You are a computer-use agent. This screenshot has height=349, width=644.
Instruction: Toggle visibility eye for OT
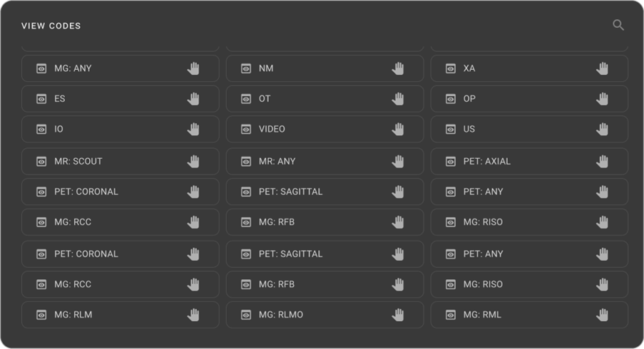(246, 99)
